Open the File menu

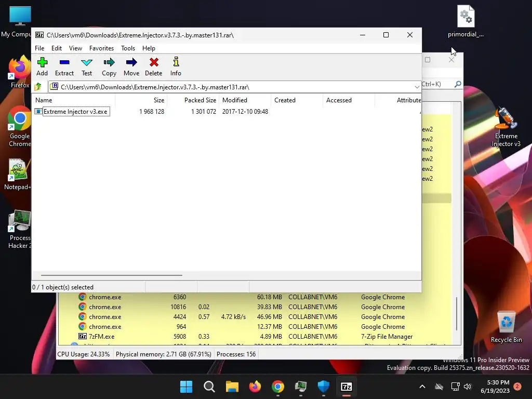point(39,48)
